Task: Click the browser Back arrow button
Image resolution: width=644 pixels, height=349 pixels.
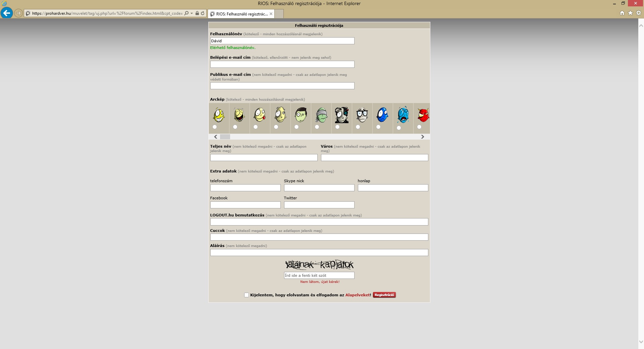Action: (6, 13)
